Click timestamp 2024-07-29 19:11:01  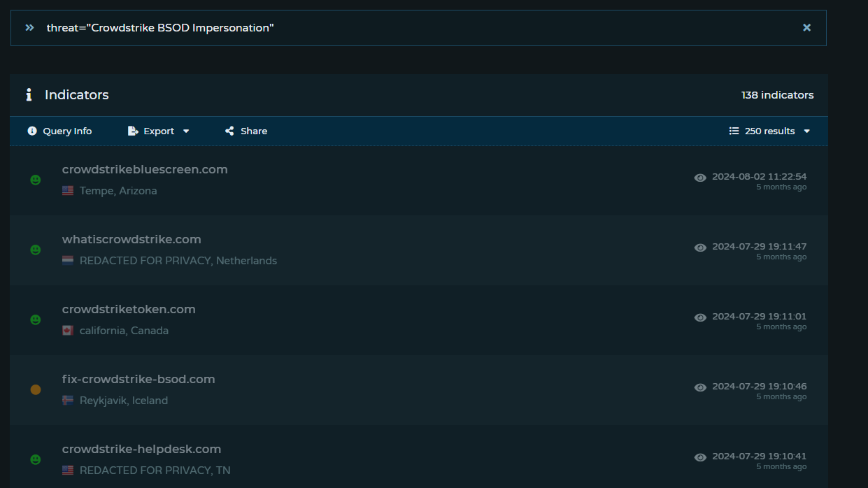pos(760,317)
